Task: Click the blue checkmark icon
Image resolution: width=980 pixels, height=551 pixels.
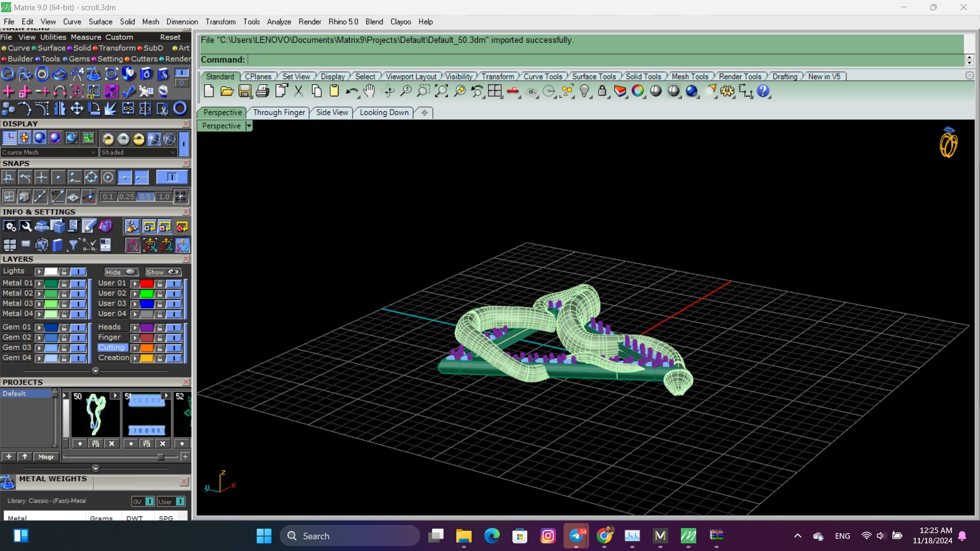Action: (129, 91)
